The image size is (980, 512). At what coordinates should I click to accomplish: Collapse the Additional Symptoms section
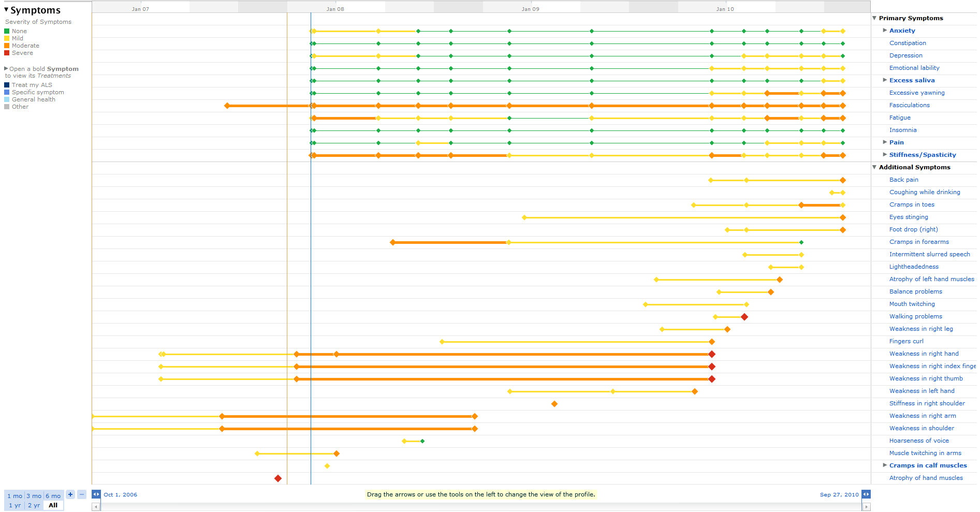point(874,167)
